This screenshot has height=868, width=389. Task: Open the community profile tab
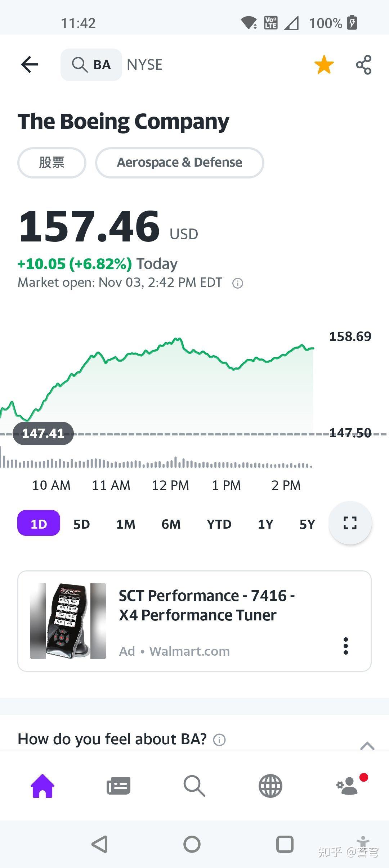[x=348, y=786]
